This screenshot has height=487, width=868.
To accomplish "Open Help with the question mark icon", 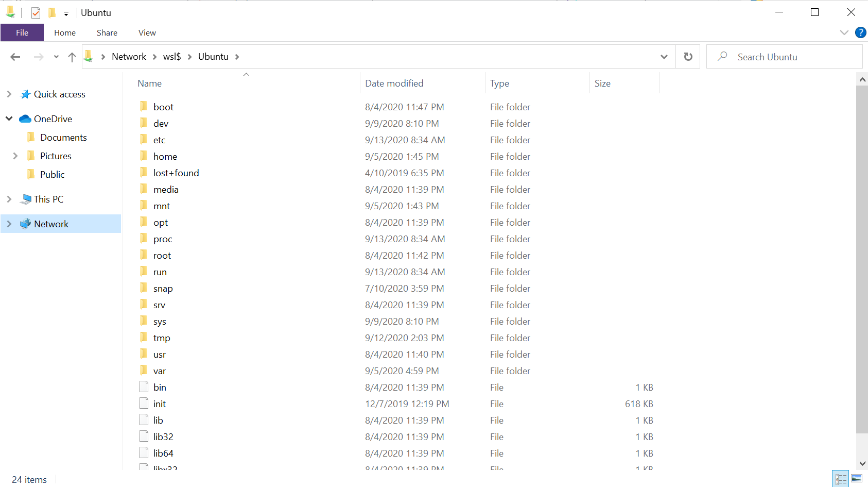I will 860,32.
